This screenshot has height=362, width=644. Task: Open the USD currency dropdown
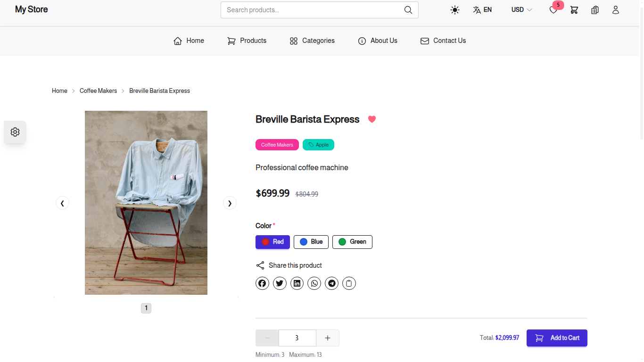click(521, 10)
